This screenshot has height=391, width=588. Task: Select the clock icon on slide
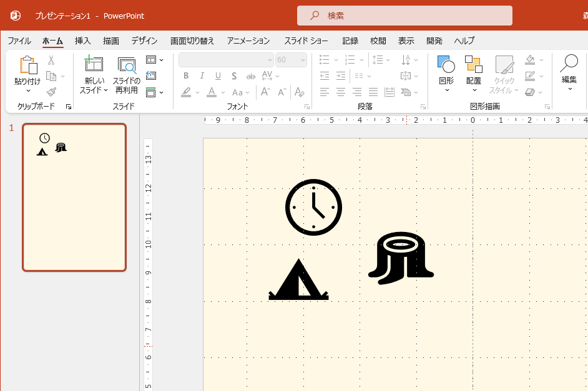pos(313,207)
